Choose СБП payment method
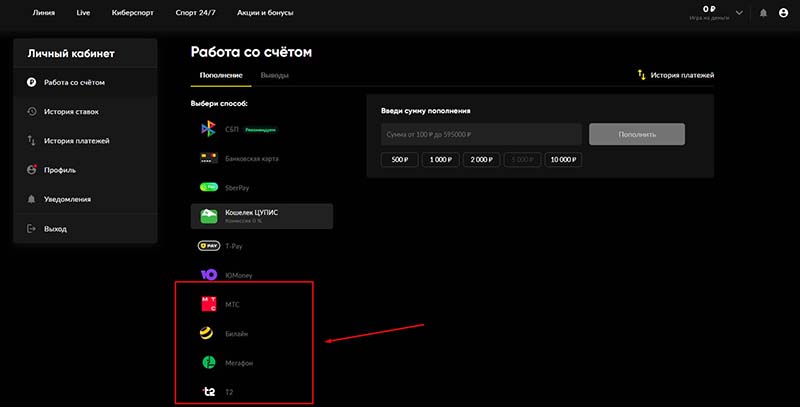 [262, 130]
